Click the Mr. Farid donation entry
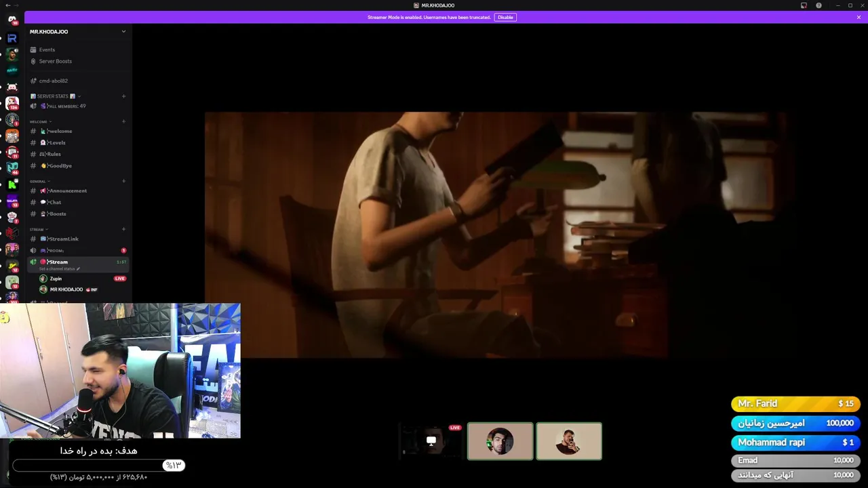Screen dimensions: 868x488 (795, 404)
